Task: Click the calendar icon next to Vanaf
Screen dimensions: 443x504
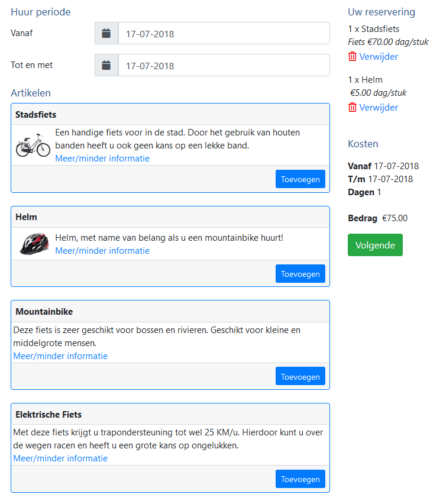Action: click(x=106, y=33)
